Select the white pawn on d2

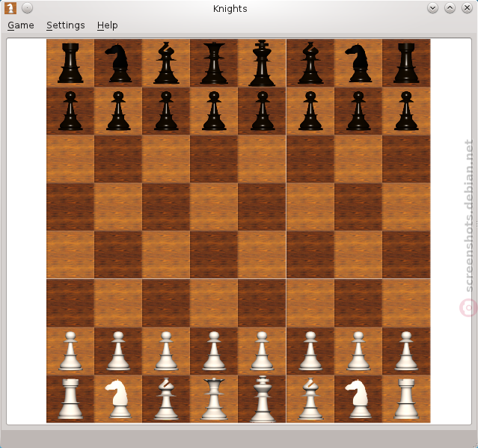click(214, 351)
